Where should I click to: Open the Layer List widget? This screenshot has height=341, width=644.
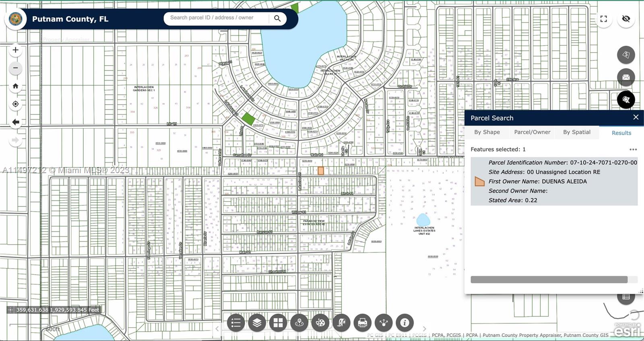pos(257,322)
